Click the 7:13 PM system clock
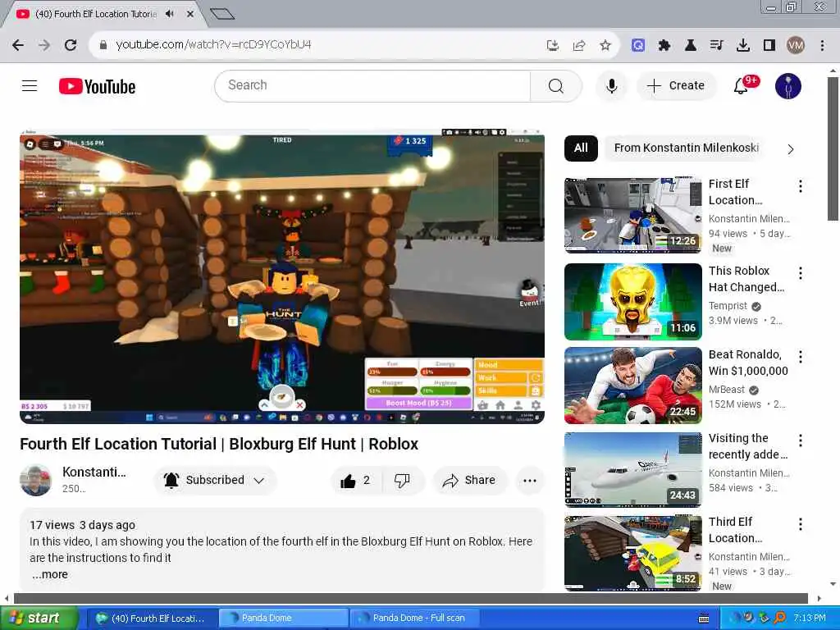 coord(809,619)
